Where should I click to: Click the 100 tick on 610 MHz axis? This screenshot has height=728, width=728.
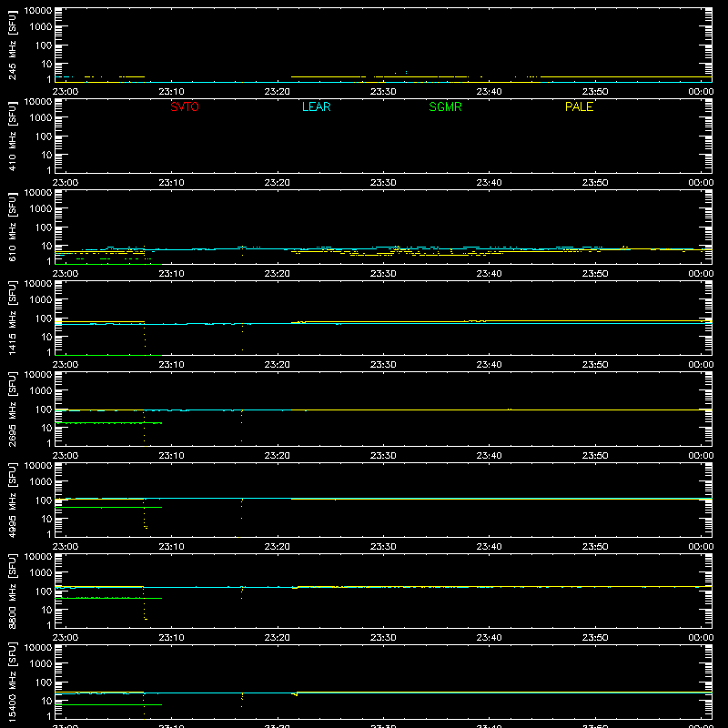coord(44,227)
